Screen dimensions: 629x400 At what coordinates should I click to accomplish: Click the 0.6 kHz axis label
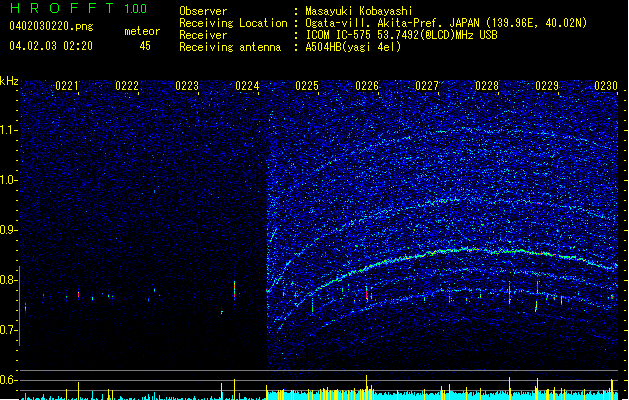pos(9,380)
